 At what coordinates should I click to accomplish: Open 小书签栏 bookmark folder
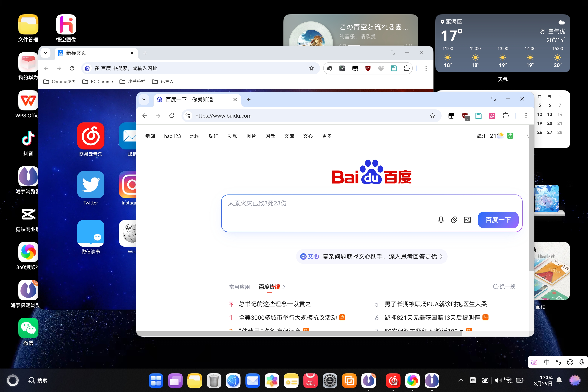132,81
